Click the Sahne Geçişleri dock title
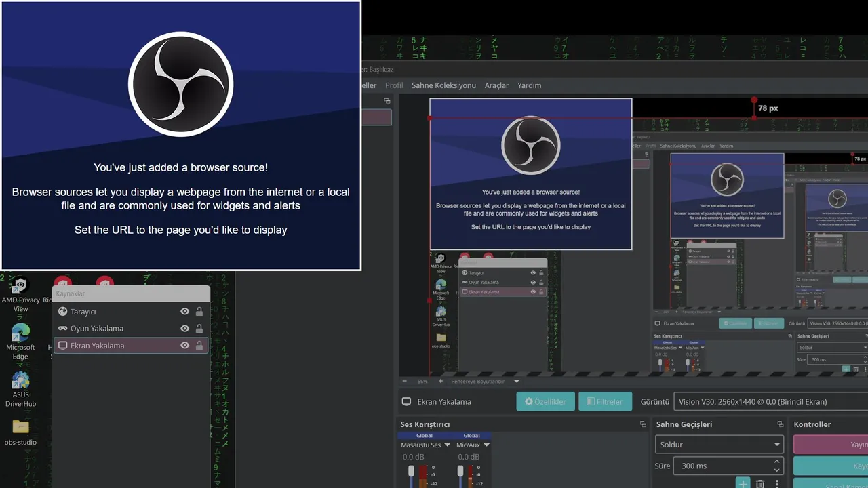 (x=684, y=424)
